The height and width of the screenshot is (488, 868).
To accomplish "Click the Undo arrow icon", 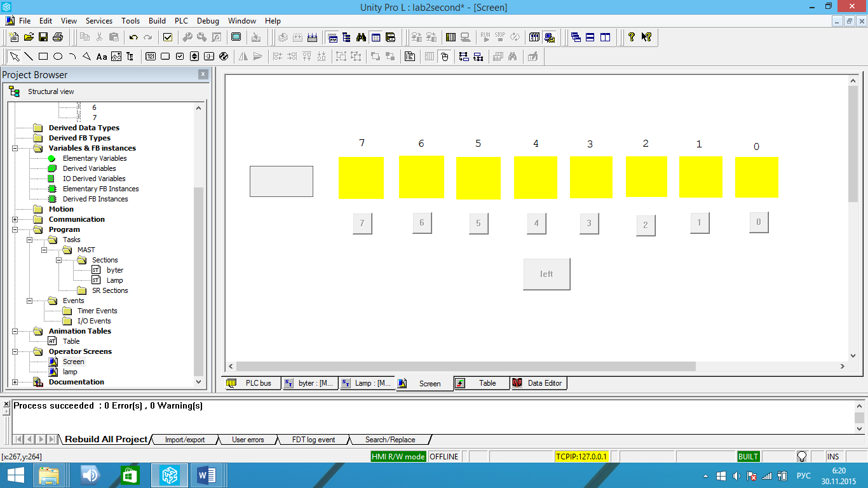I will coord(133,37).
